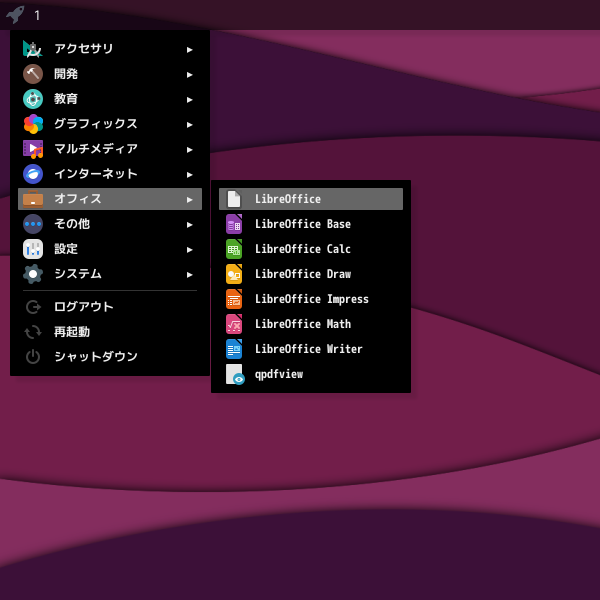Click the その他 three-dots icon
The image size is (600, 600).
pyautogui.click(x=33, y=224)
